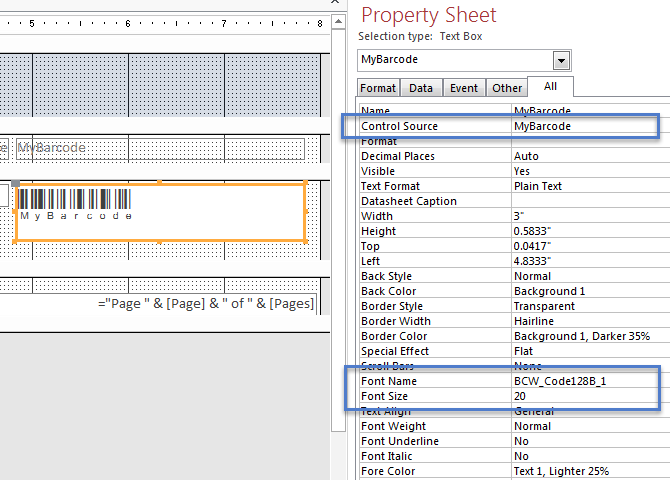This screenshot has width=670, height=480.
Task: Click the Border Width value Hairline
Action: pyautogui.click(x=534, y=321)
